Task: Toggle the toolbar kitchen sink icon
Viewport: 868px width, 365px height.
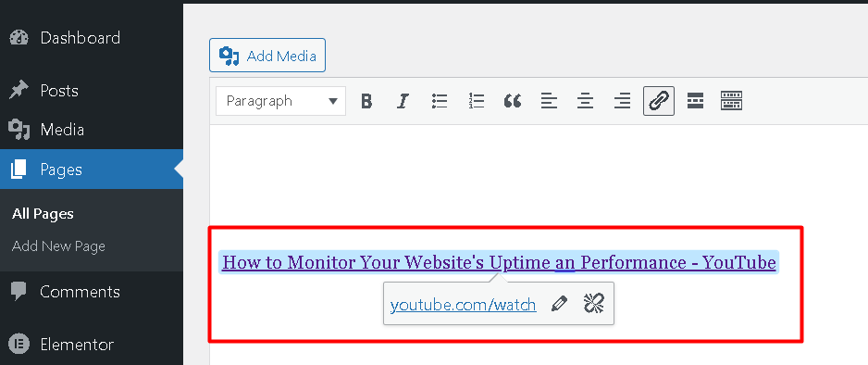Action: click(x=731, y=101)
